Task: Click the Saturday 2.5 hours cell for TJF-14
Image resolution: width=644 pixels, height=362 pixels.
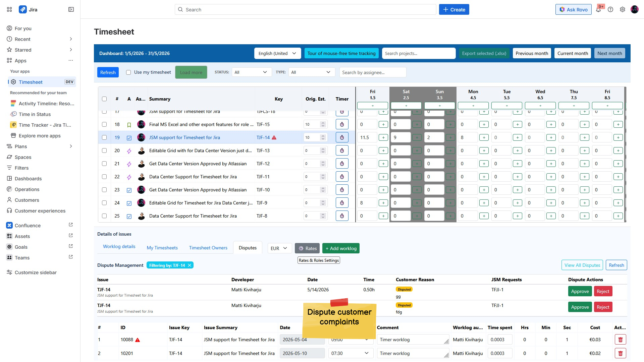Action: coord(400,137)
